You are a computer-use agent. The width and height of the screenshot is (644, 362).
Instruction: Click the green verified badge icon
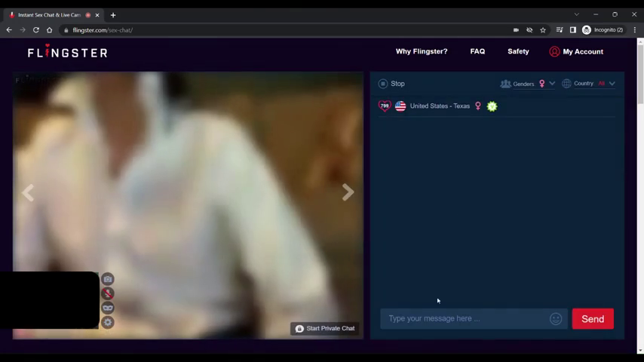(x=492, y=106)
